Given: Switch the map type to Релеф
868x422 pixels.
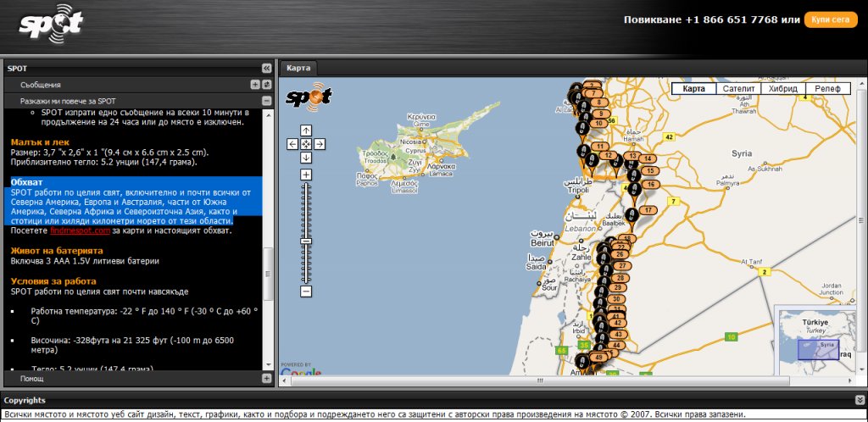Looking at the screenshot, I should coord(828,88).
